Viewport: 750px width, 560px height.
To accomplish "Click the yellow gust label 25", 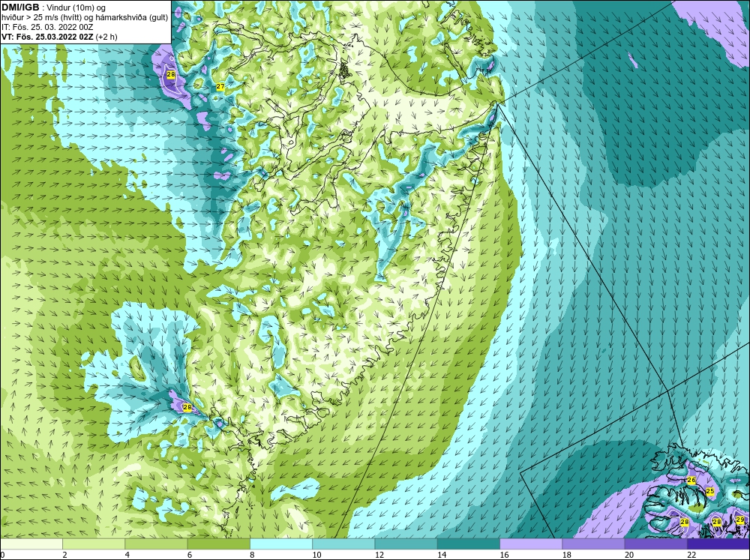I will pos(709,491).
